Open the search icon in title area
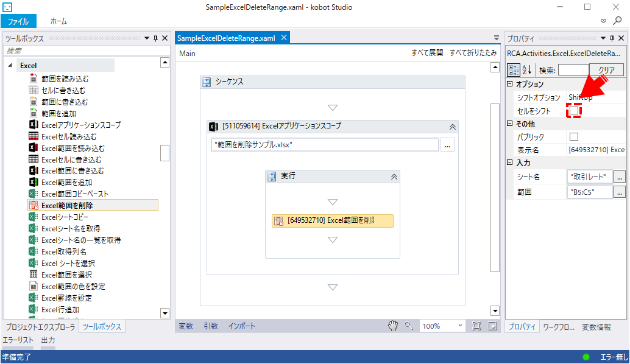This screenshot has width=630, height=364. click(x=618, y=21)
